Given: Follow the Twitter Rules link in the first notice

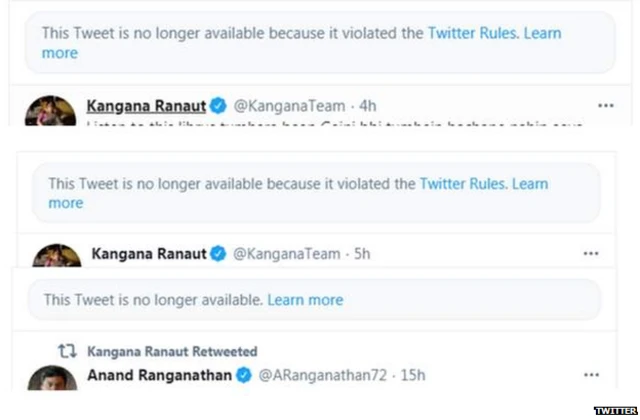Looking at the screenshot, I should (x=472, y=33).
